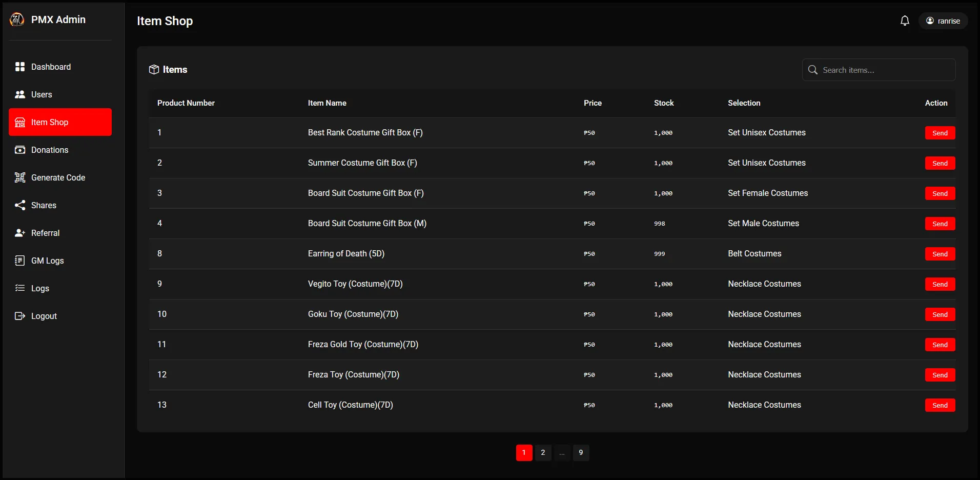The image size is (980, 480).
Task: Go to page 2 of items
Action: pos(543,452)
